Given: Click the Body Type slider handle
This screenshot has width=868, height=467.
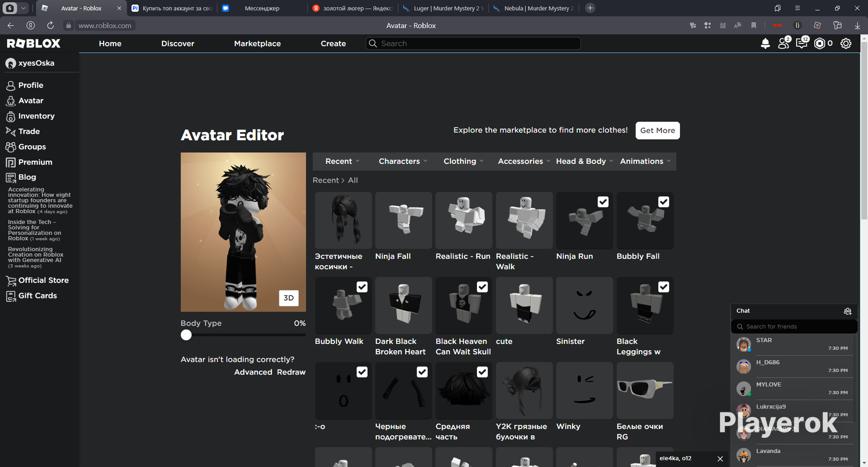Looking at the screenshot, I should (x=186, y=335).
